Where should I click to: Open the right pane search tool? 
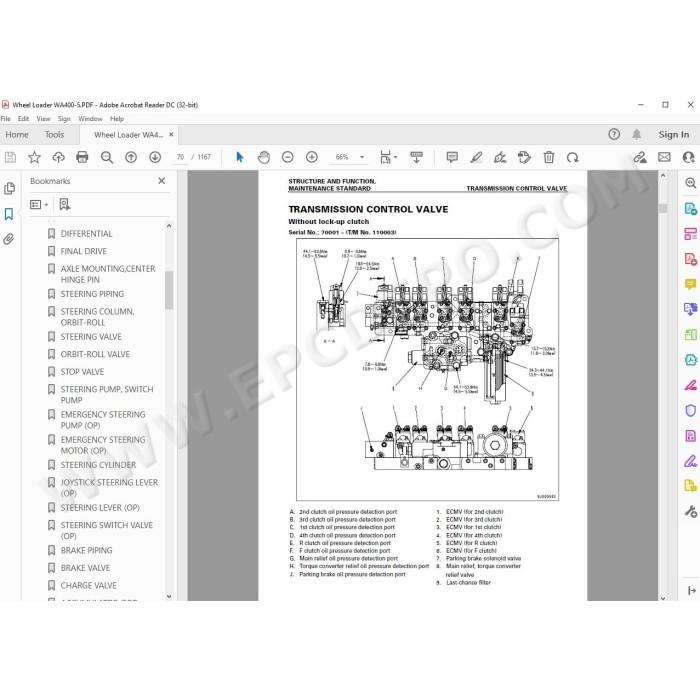(x=690, y=183)
